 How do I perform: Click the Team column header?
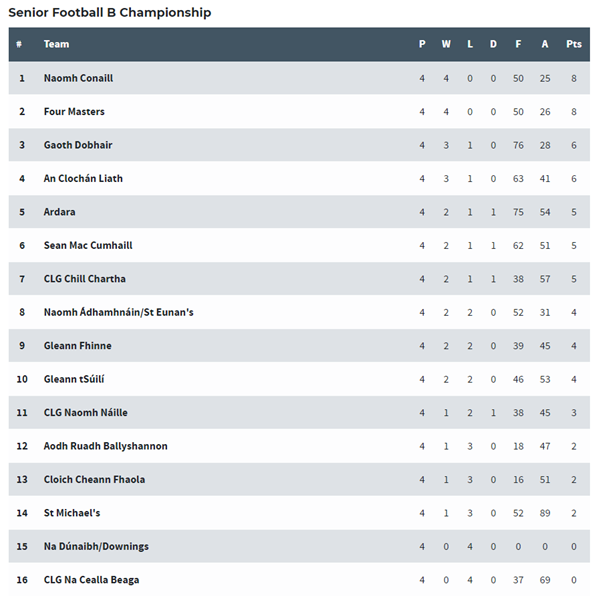click(57, 44)
